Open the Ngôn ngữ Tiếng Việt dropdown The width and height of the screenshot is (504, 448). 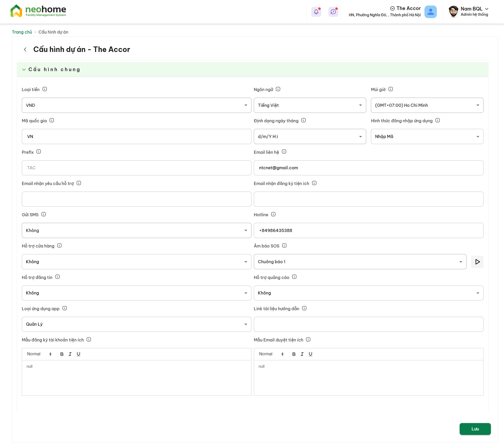coord(310,105)
